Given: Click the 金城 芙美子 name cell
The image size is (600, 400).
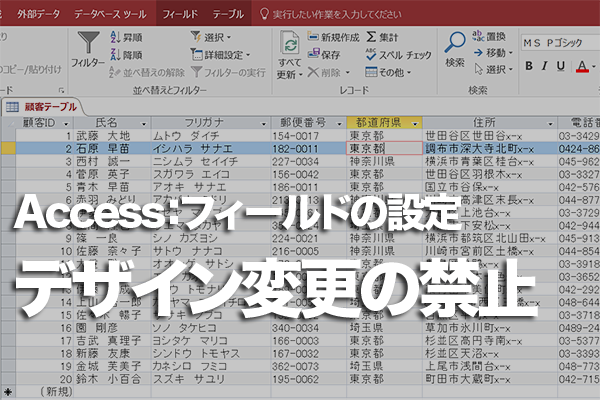Looking at the screenshot, I should 112,366.
